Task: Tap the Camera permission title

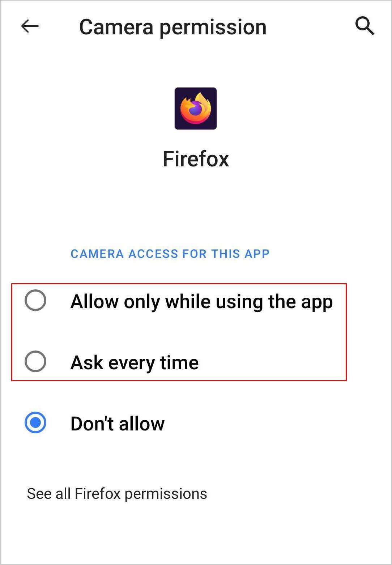Action: coord(173,27)
